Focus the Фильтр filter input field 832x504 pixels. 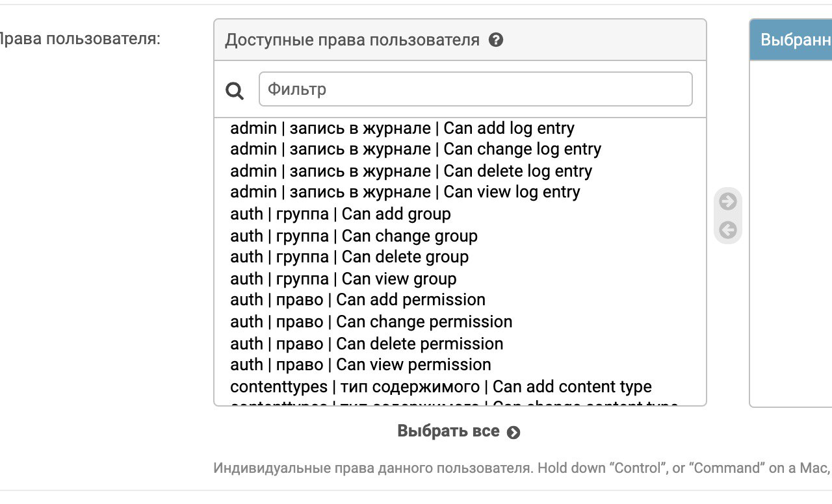coord(476,89)
